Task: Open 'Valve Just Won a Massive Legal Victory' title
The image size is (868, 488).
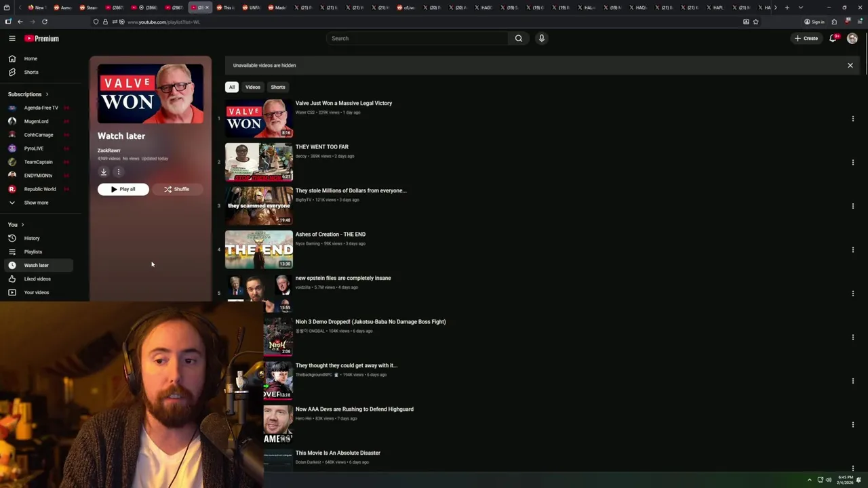Action: click(344, 104)
